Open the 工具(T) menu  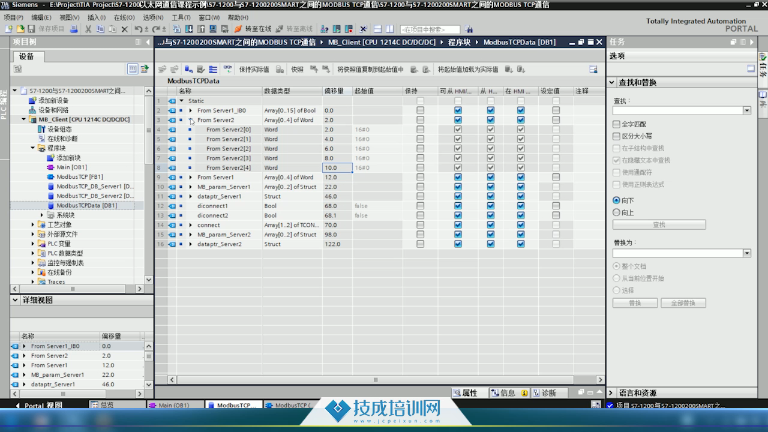(181, 17)
